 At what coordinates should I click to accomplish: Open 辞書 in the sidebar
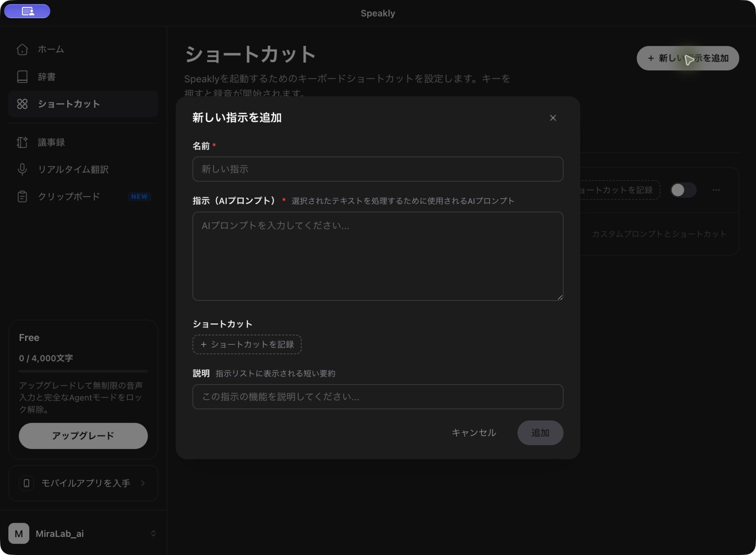[x=83, y=76]
